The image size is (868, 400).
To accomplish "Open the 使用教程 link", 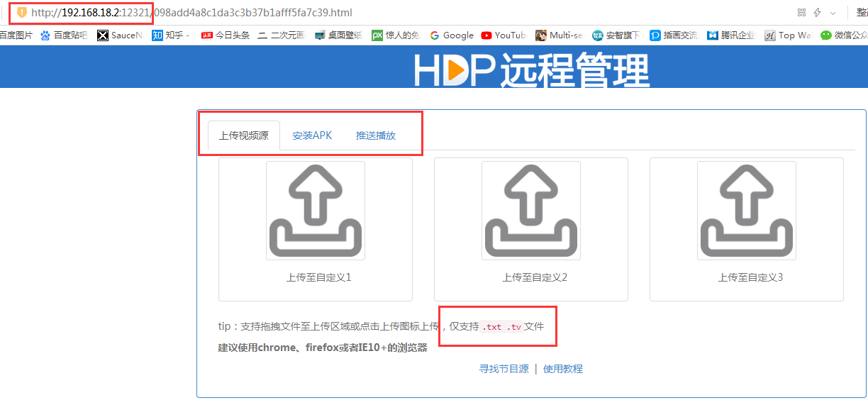I will [563, 369].
